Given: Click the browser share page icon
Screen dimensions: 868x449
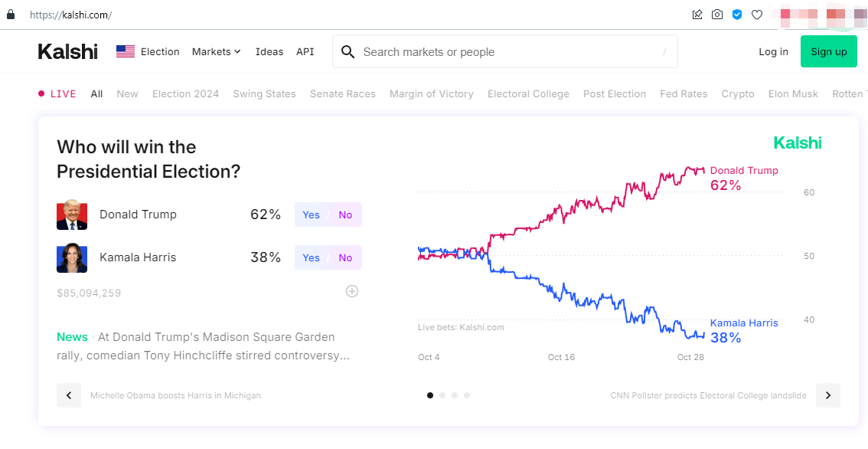Looking at the screenshot, I should coord(697,15).
